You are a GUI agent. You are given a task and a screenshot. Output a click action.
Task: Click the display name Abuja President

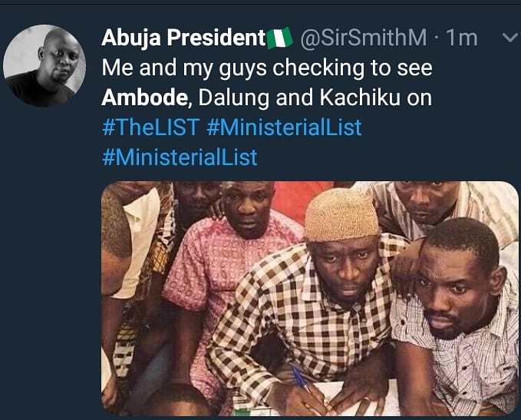point(183,38)
